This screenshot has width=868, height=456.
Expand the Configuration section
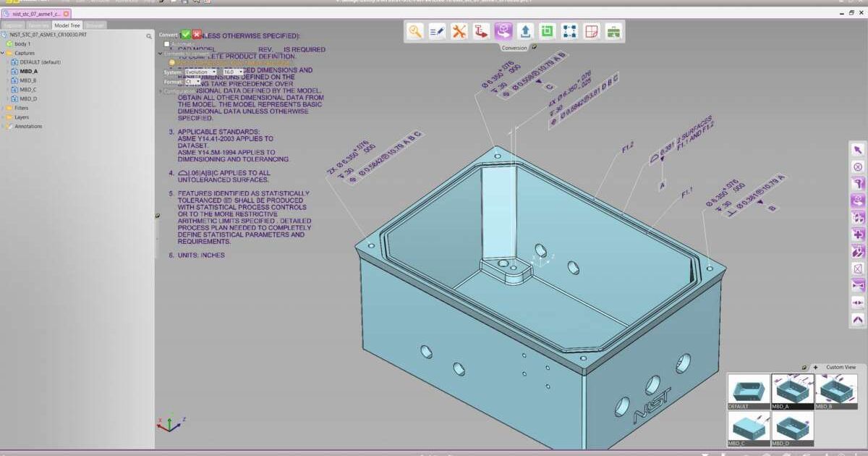click(161, 91)
